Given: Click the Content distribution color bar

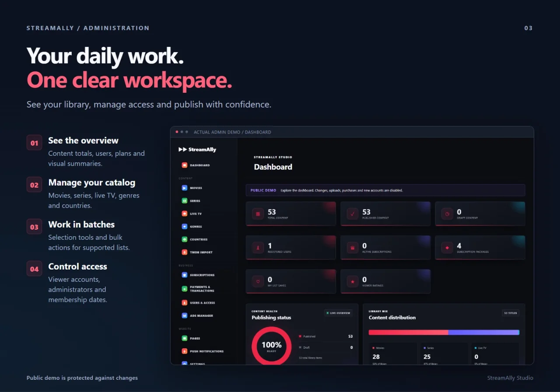Looking at the screenshot, I should tap(444, 332).
